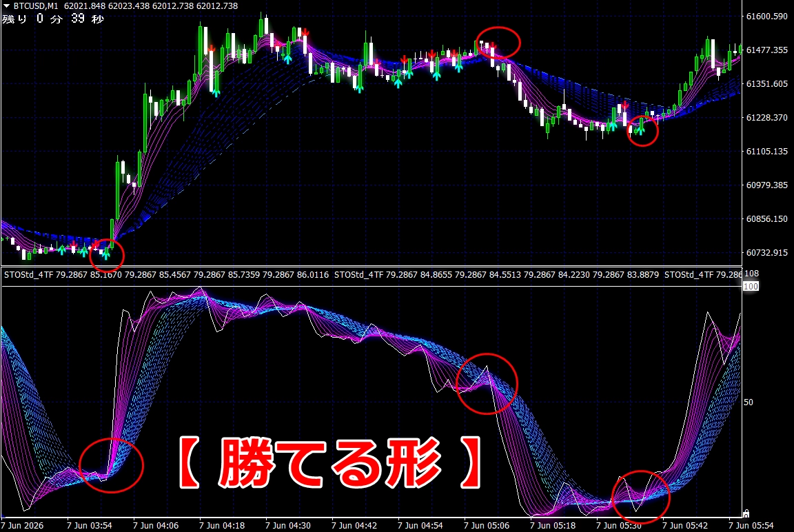The height and width of the screenshot is (532, 794).
Task: Open the chart menu triangle beside BTCUSD,M1
Action: [x=7, y=6]
